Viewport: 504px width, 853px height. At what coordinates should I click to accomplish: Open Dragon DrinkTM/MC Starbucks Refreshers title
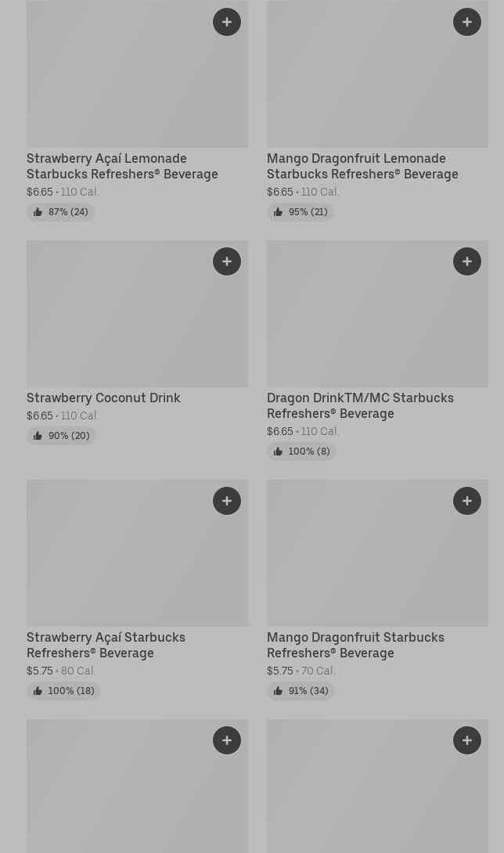(x=360, y=405)
